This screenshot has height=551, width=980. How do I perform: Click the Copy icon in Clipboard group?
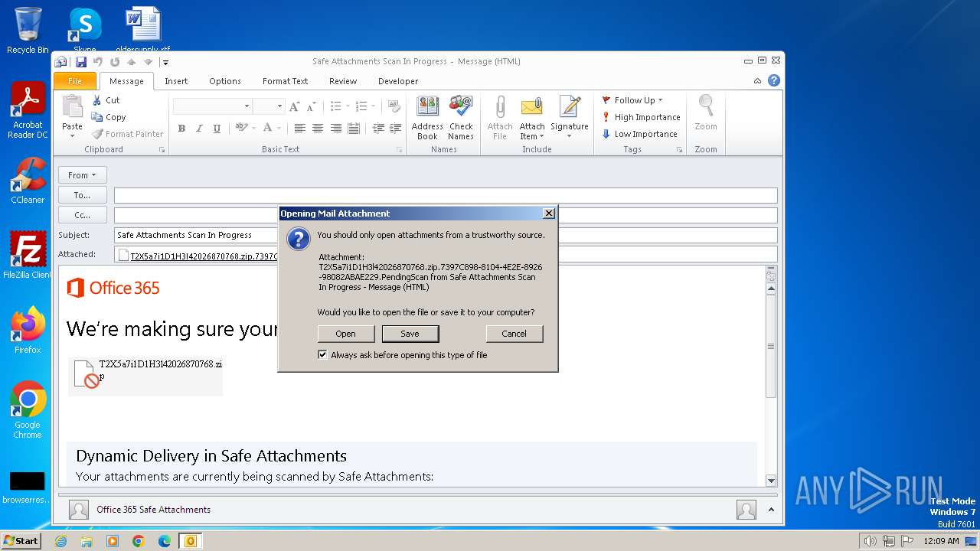[x=97, y=117]
